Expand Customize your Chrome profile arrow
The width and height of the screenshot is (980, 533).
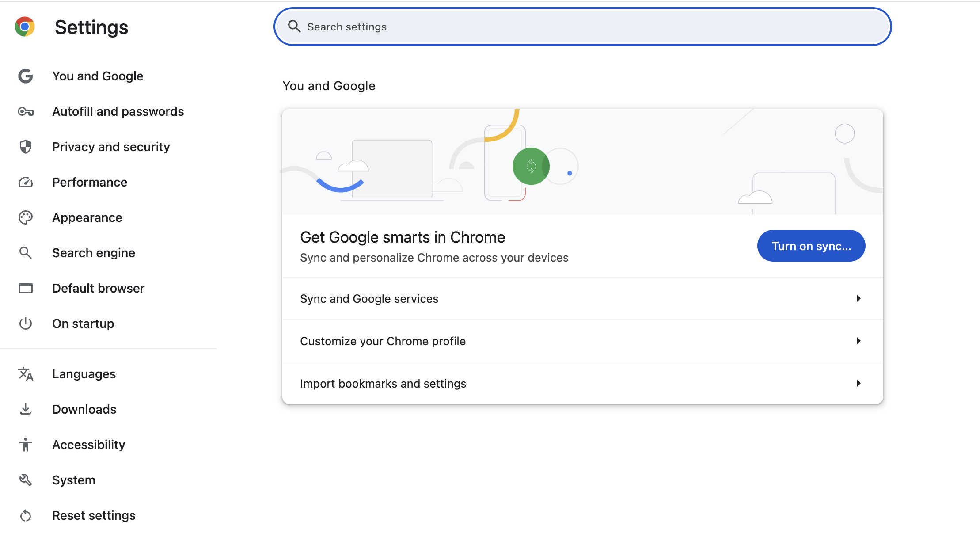(x=858, y=341)
